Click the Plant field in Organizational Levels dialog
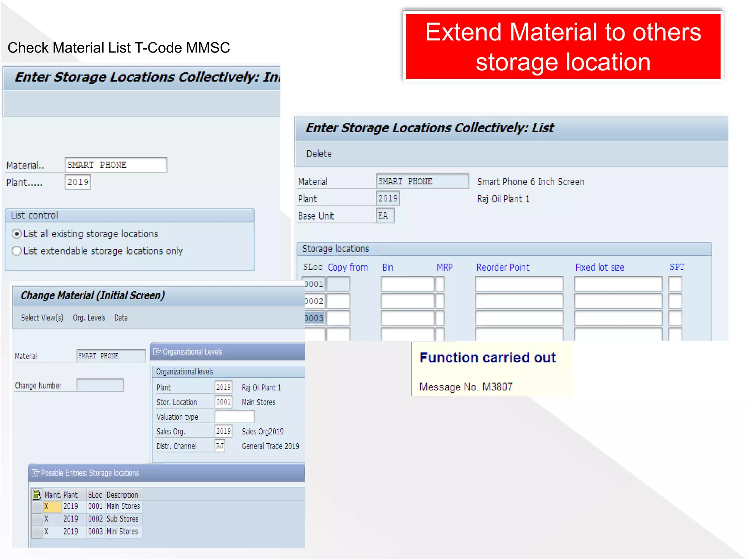This screenshot has width=747, height=560. 223,387
